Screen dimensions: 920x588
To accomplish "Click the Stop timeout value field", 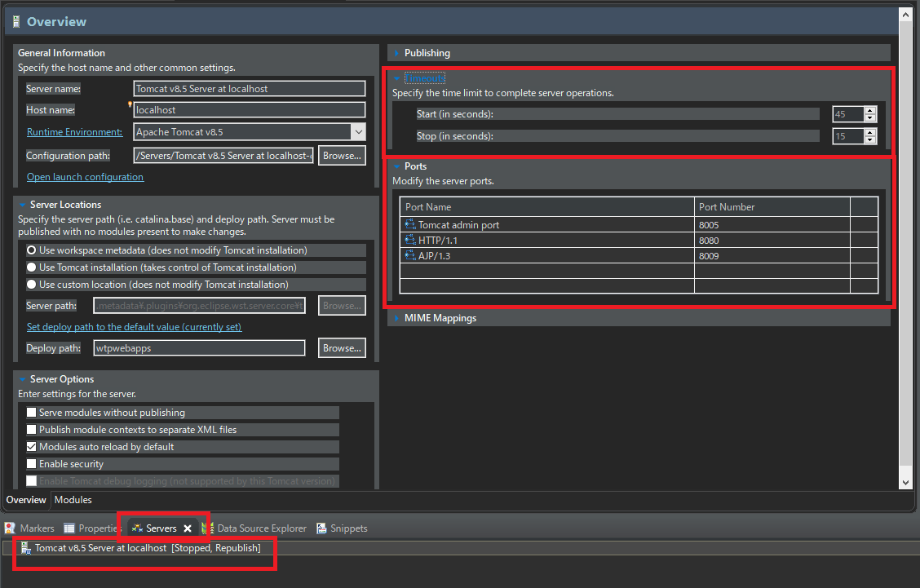I will pos(848,136).
